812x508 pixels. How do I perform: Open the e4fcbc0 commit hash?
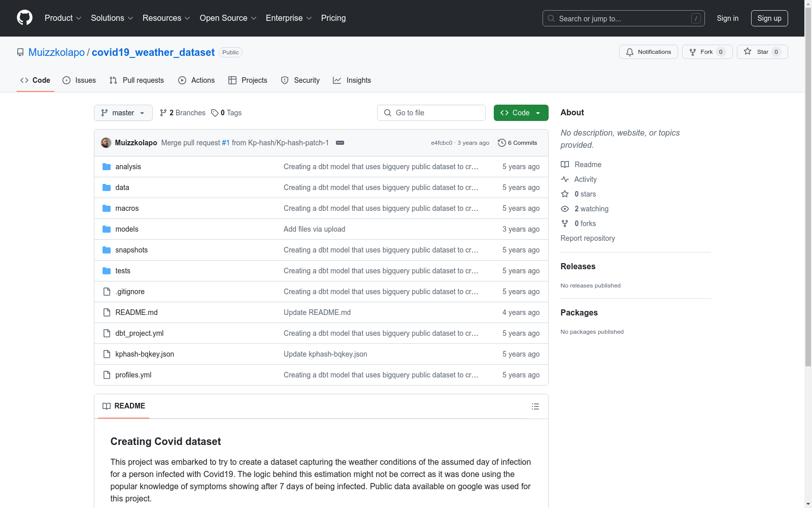[442, 143]
